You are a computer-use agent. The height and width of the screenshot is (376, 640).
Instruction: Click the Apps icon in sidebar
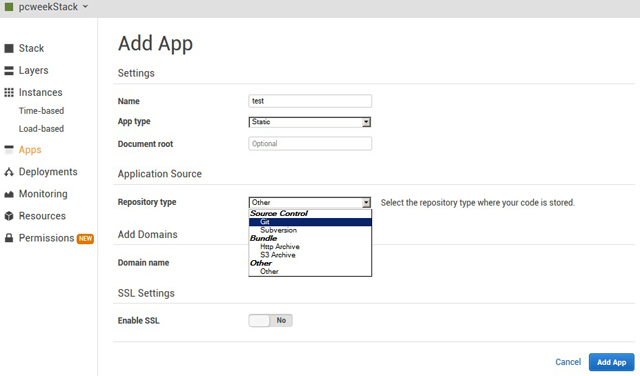(x=9, y=150)
